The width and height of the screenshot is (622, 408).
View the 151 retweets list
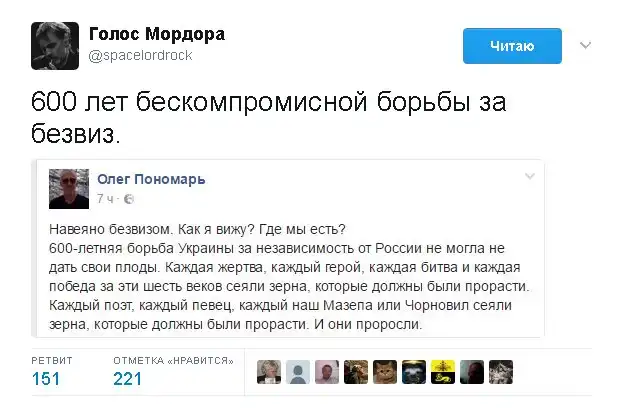coord(46,378)
